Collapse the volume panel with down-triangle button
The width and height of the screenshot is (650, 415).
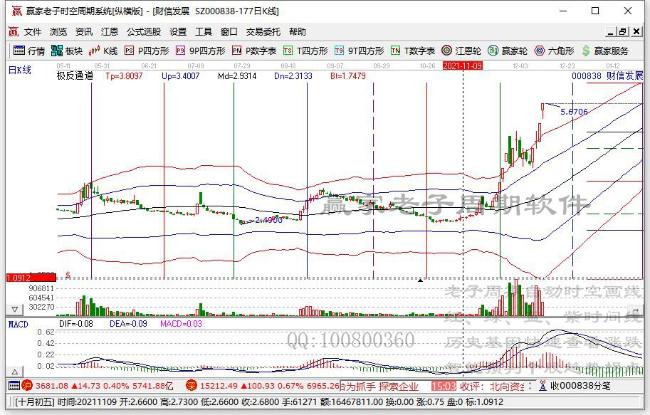tap(15, 309)
